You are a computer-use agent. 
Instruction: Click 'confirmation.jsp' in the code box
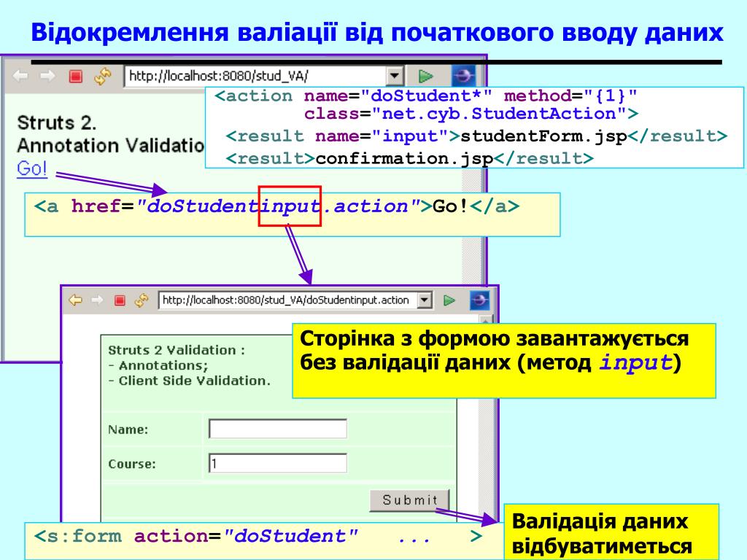point(404,158)
